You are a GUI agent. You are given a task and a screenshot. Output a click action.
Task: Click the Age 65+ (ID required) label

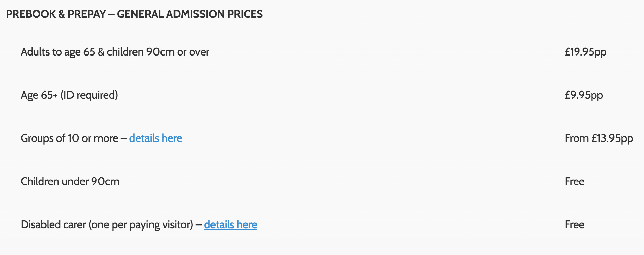pos(69,95)
